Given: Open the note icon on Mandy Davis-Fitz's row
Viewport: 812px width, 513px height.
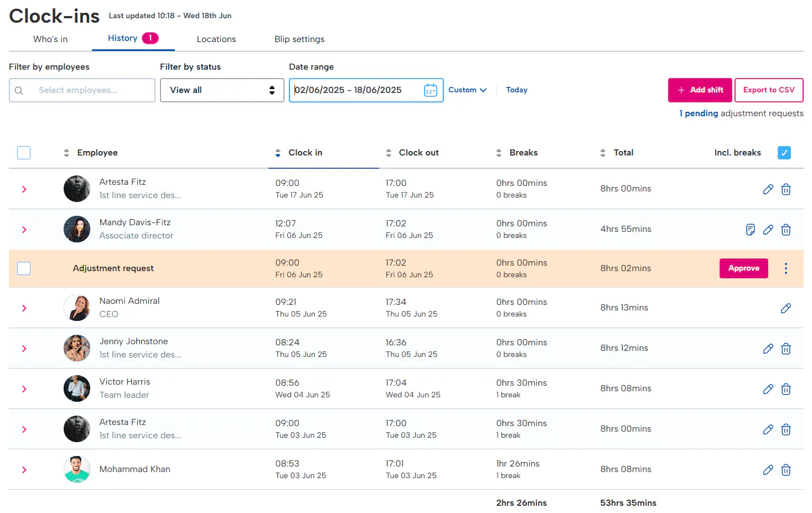Looking at the screenshot, I should 750,230.
